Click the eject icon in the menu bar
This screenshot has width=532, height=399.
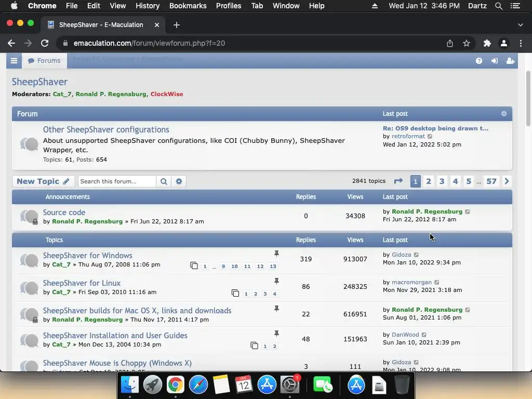(x=375, y=6)
